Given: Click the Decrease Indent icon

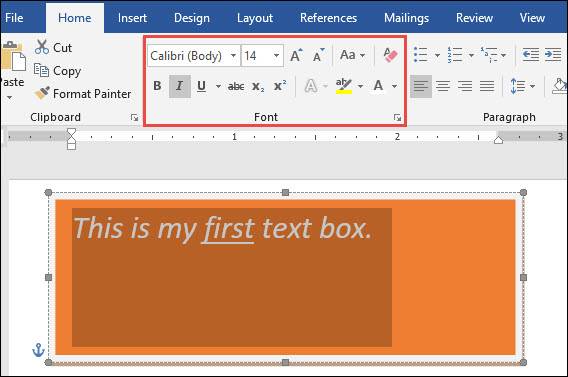Looking at the screenshot, I should point(531,55).
